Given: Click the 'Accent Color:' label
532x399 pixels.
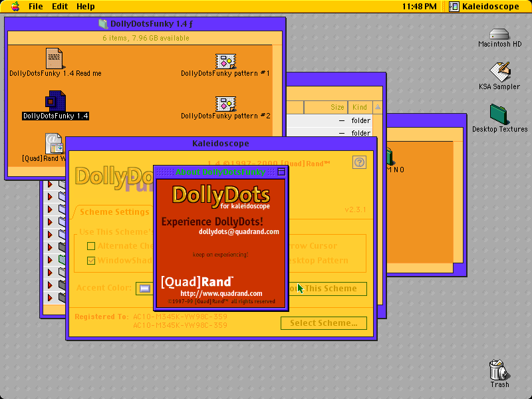Looking at the screenshot, I should (104, 288).
